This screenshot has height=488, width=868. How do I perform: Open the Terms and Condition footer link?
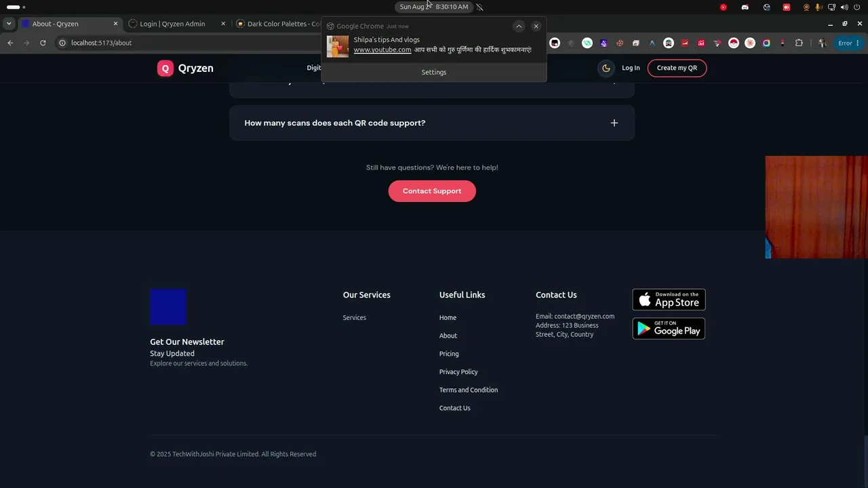click(468, 390)
